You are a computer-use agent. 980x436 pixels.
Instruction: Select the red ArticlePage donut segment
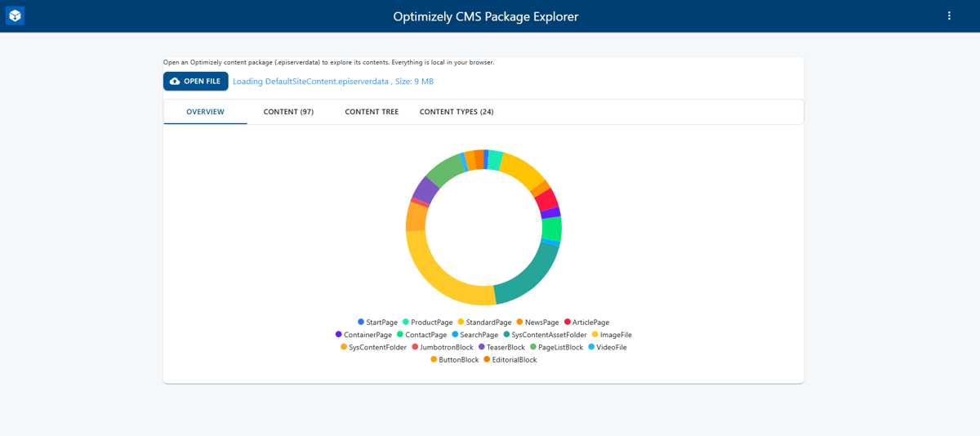click(x=546, y=200)
